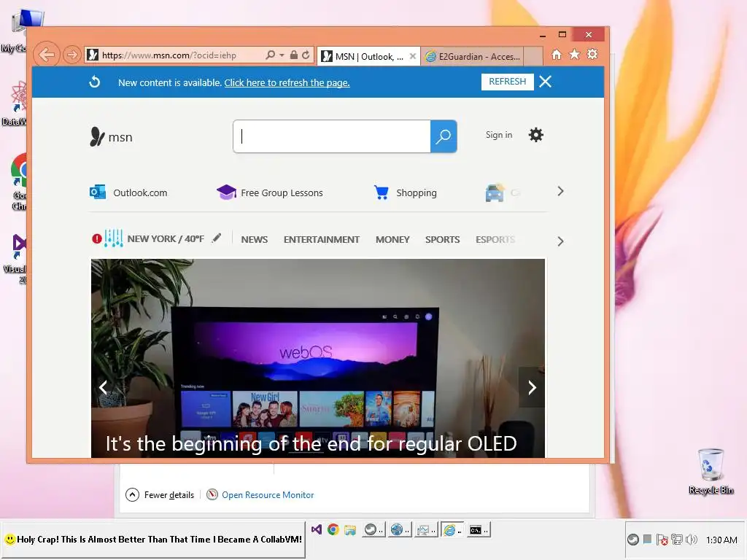Click Open Resource Monitor in Task Manager
Viewport: 747px width, 560px height.
tap(260, 495)
